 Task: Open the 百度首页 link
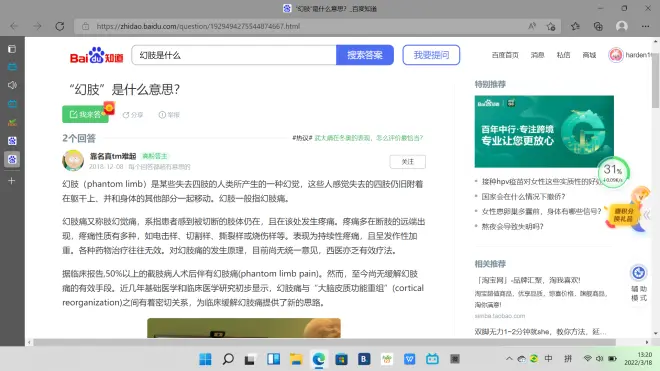coord(505,55)
